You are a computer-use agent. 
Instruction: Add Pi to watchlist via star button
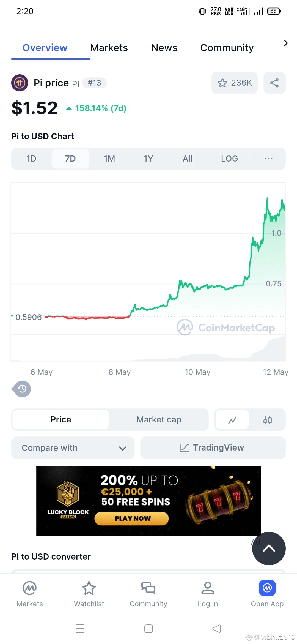(234, 83)
